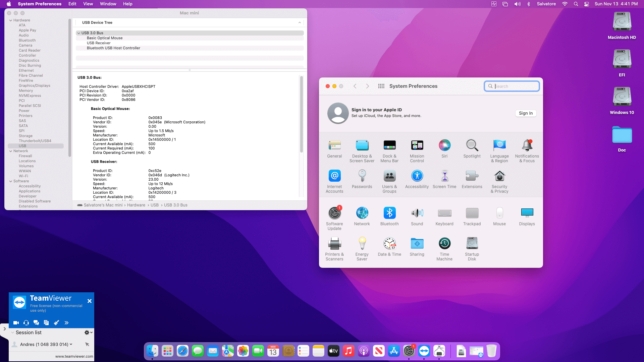Viewport: 644px width, 362px height.
Task: Click Sign In for Apple ID
Action: click(x=526, y=113)
